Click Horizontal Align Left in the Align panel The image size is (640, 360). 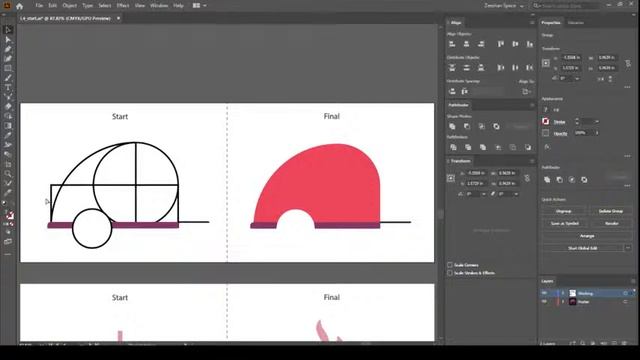click(452, 44)
